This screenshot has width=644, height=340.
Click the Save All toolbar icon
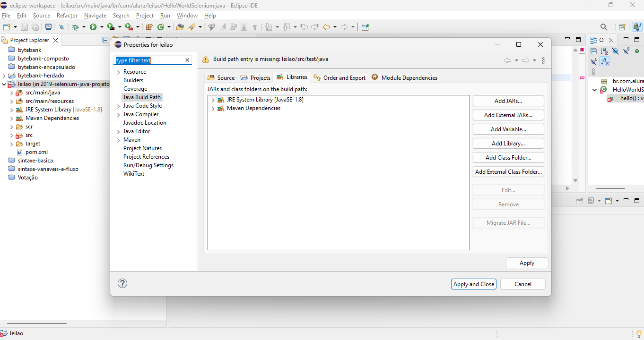tap(35, 27)
